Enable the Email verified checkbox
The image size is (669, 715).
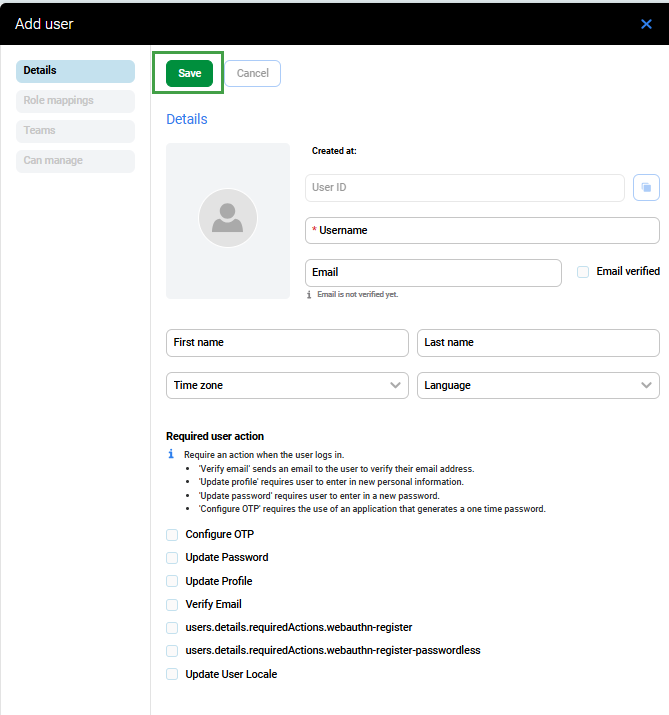[x=583, y=271]
